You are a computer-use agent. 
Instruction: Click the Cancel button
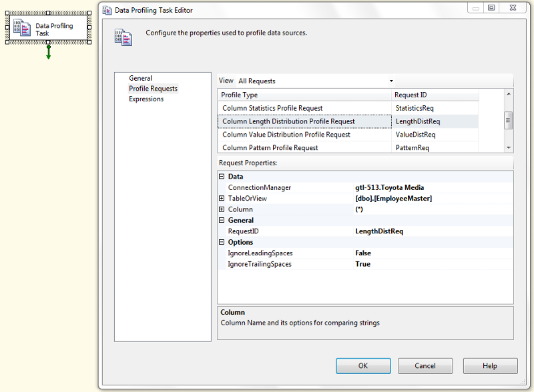(425, 366)
